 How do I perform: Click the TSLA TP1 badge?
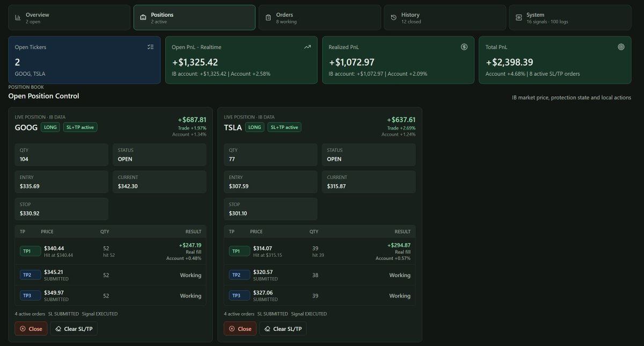[x=239, y=251]
